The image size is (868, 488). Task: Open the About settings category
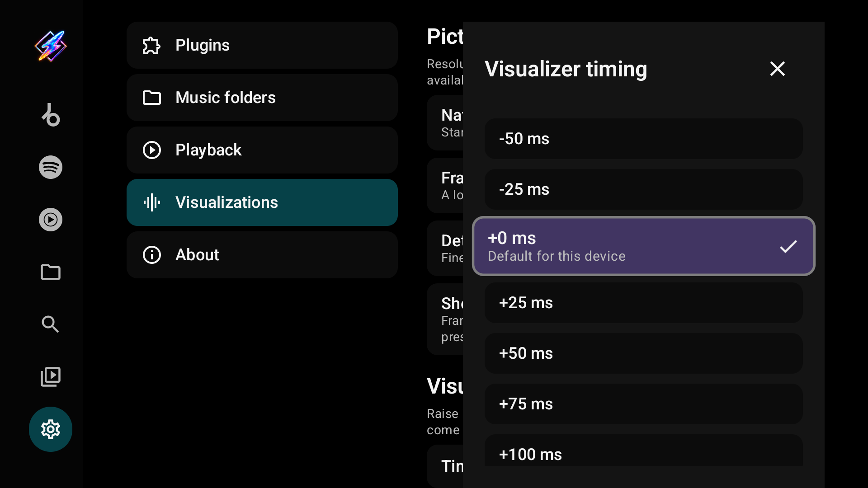coord(262,255)
